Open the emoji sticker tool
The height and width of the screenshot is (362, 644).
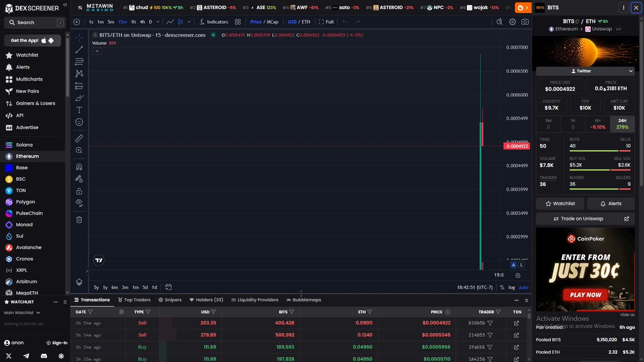click(79, 122)
